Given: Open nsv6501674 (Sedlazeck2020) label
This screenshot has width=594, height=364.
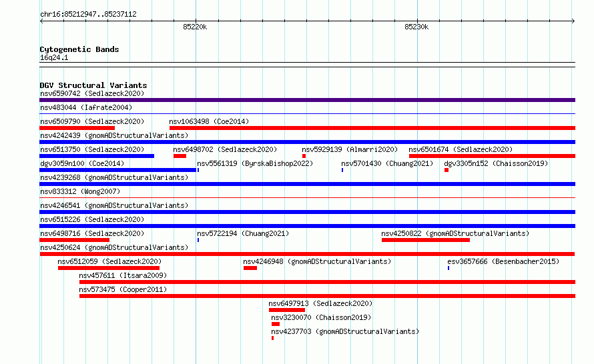Looking at the screenshot, I should (x=461, y=149).
